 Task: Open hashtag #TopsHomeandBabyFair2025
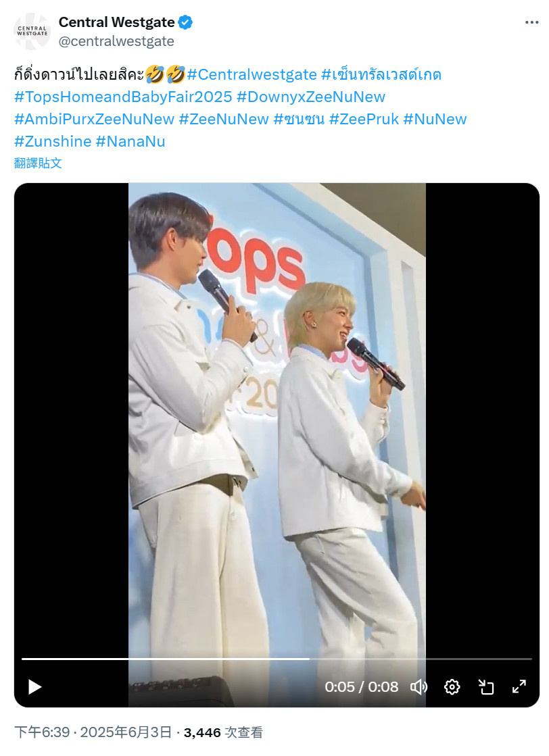click(x=124, y=97)
